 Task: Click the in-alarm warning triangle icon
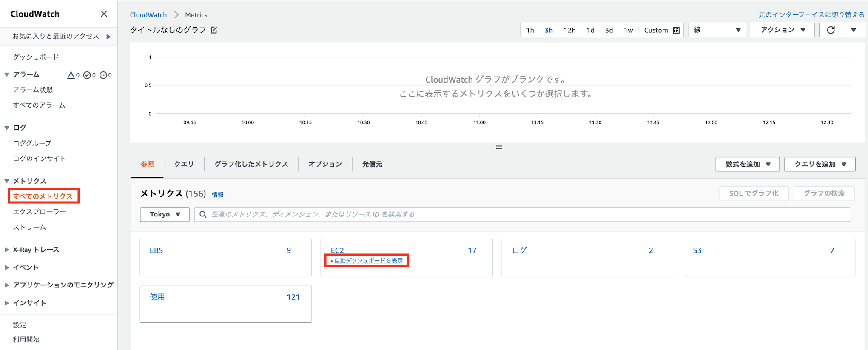(x=71, y=75)
